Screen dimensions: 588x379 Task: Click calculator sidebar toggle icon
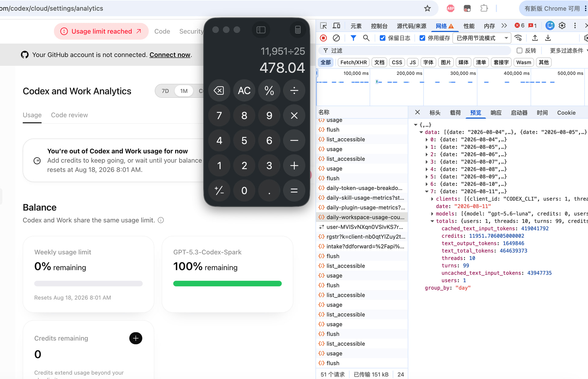coord(261,30)
